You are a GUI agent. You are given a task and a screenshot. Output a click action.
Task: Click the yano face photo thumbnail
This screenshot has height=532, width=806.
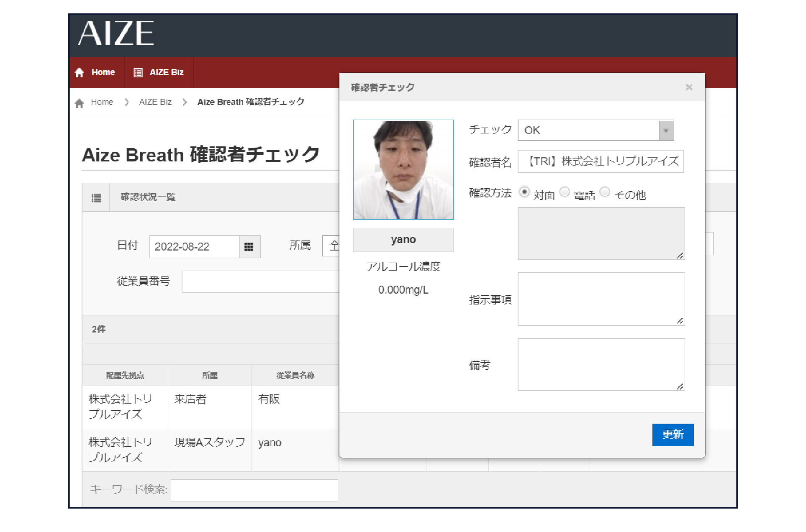coord(403,170)
